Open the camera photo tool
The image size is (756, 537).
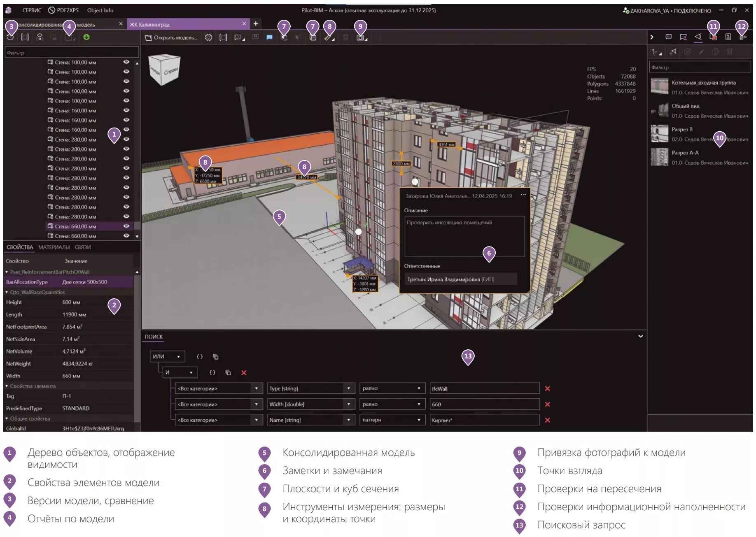click(360, 38)
